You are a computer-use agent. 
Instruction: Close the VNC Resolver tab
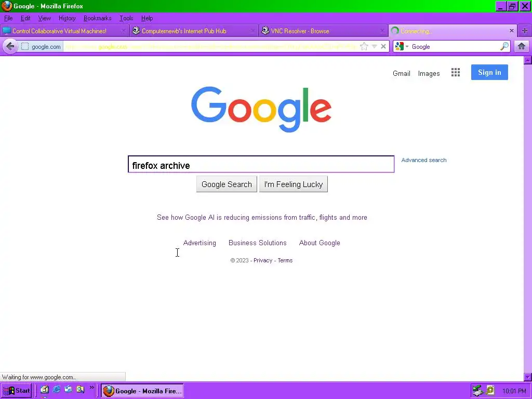(x=382, y=31)
